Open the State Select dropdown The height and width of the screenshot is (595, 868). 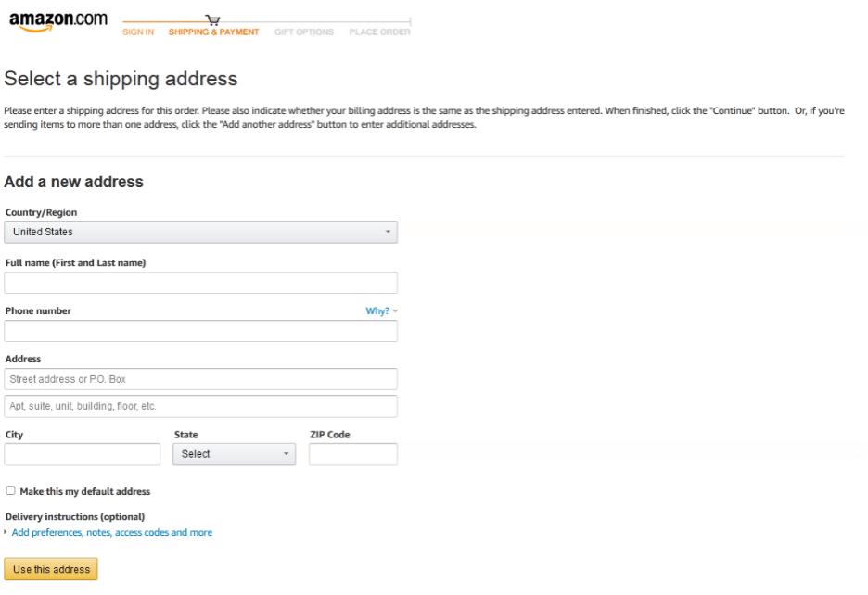tap(235, 454)
